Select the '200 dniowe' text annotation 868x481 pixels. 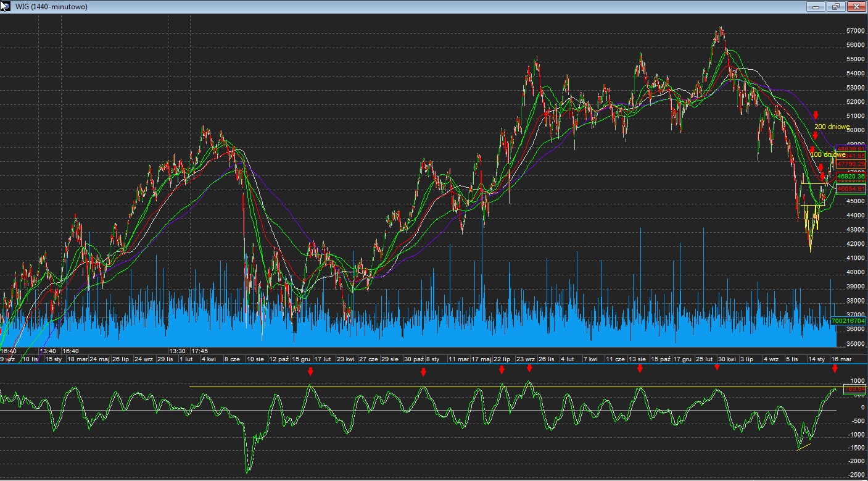pos(832,127)
